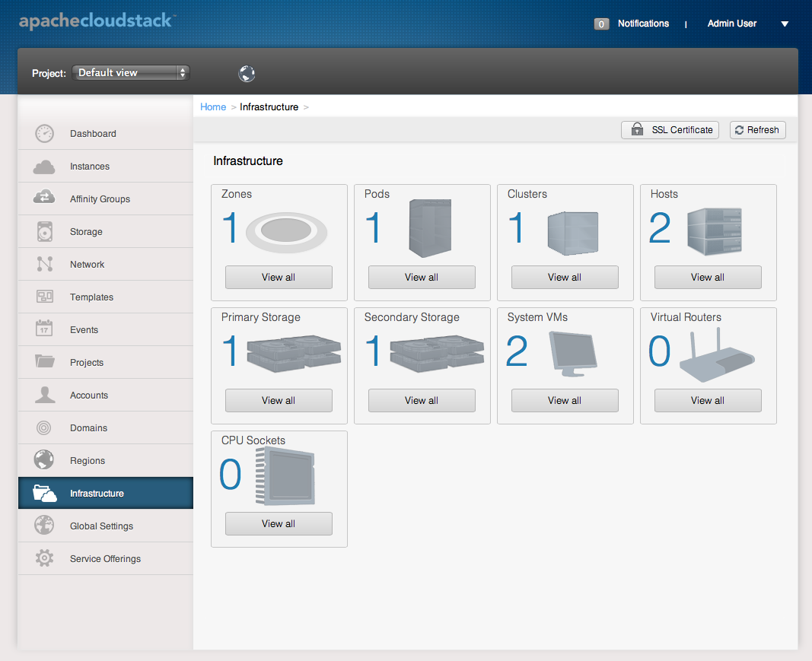
Task: Click the Primary Storage drives graphic
Action: click(294, 354)
